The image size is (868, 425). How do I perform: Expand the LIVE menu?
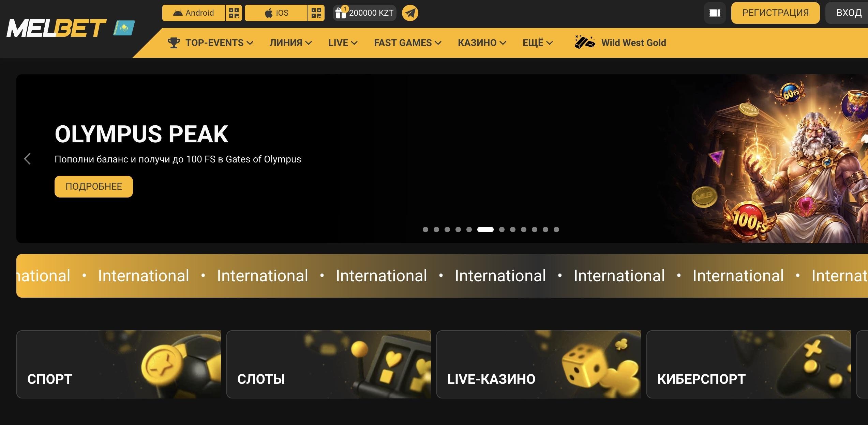click(343, 43)
